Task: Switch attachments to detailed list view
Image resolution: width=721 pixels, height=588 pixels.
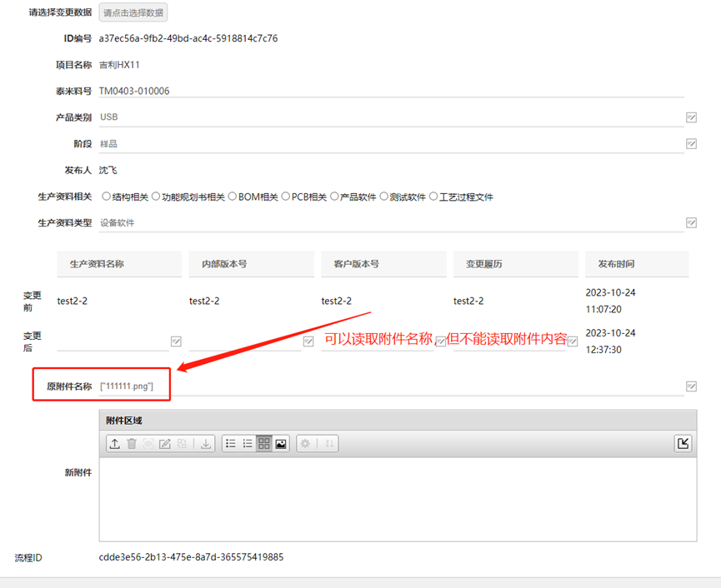Action: pos(231,443)
